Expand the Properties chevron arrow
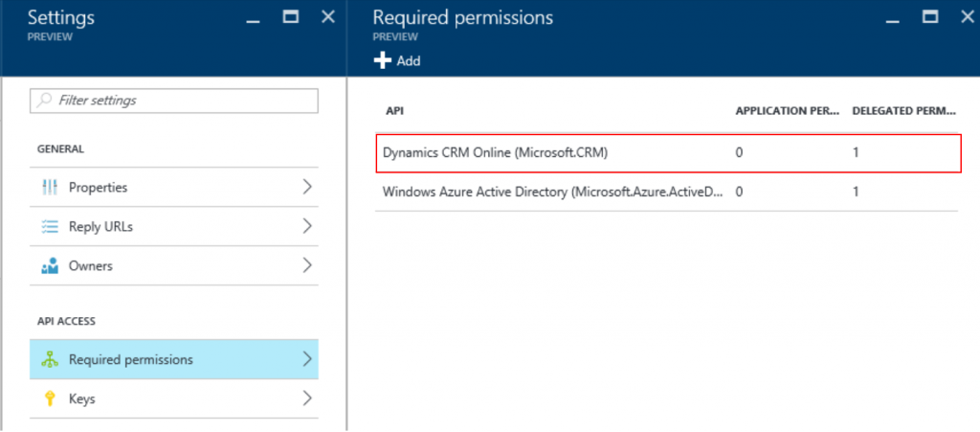 point(306,188)
